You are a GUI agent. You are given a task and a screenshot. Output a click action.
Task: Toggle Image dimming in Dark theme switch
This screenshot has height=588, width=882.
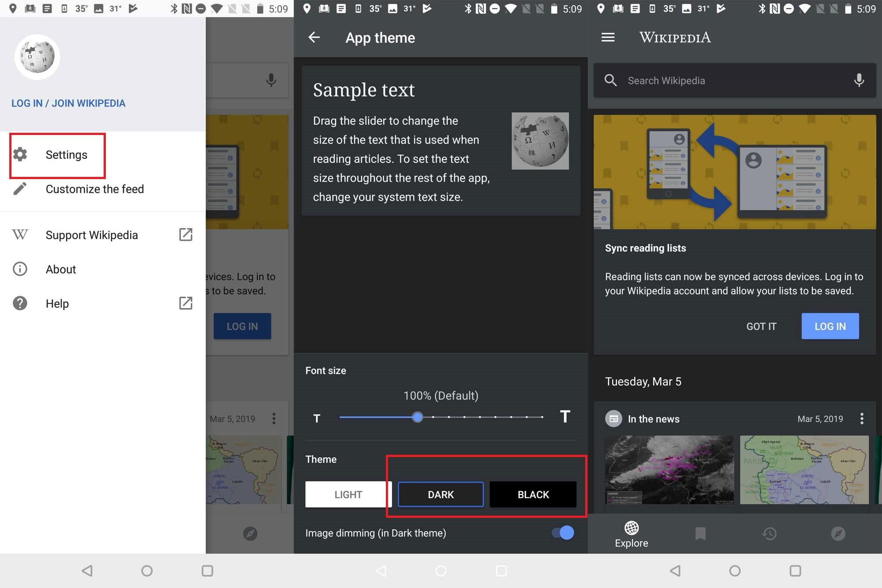[x=563, y=533]
